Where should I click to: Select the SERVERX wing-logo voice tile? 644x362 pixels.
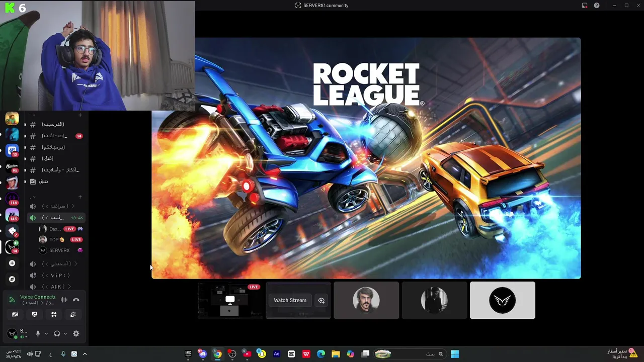coord(503,300)
